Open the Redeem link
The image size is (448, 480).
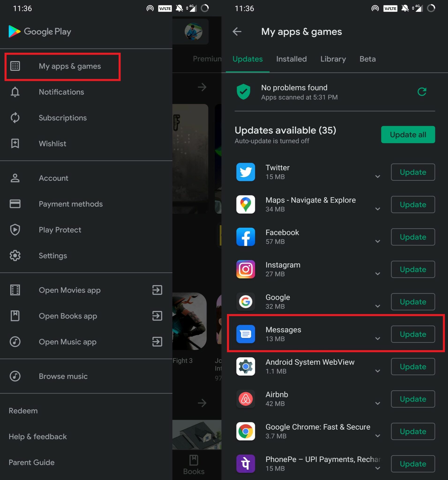pos(23,411)
